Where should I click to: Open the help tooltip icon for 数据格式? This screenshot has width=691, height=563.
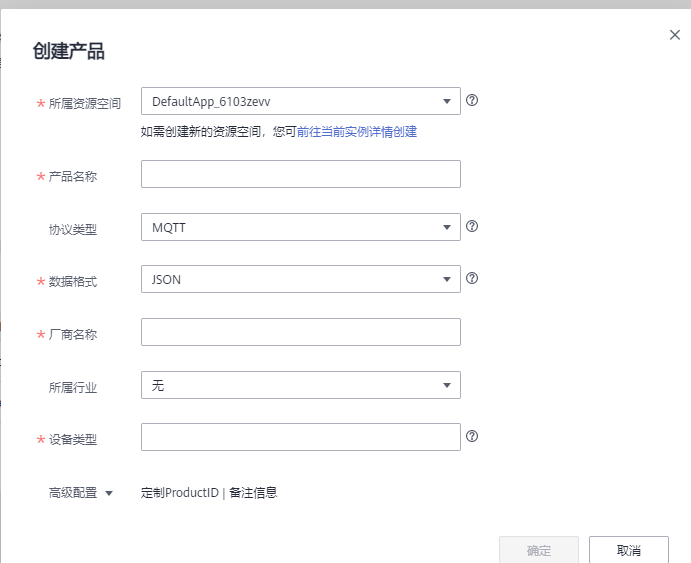click(472, 279)
